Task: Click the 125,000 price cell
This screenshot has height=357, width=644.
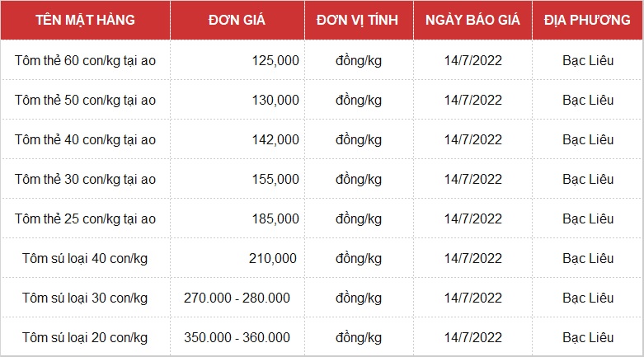Action: point(275,60)
